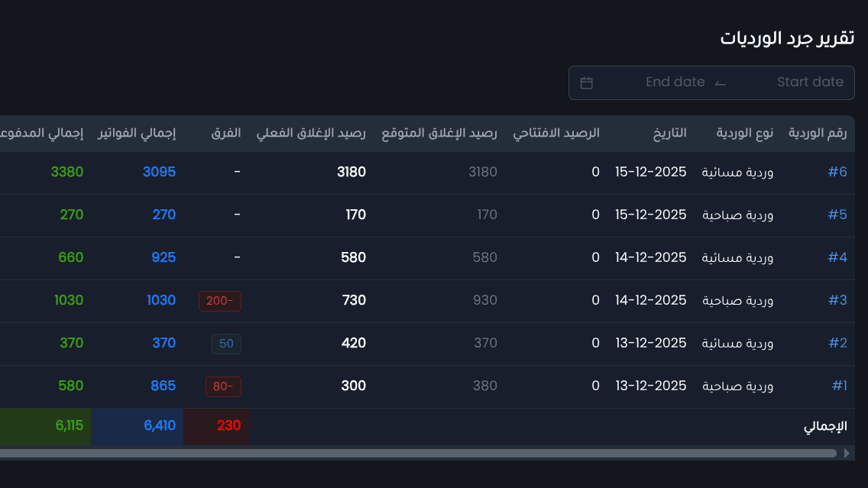868x488 pixels.
Task: Click the الفرق column header
Action: click(226, 134)
